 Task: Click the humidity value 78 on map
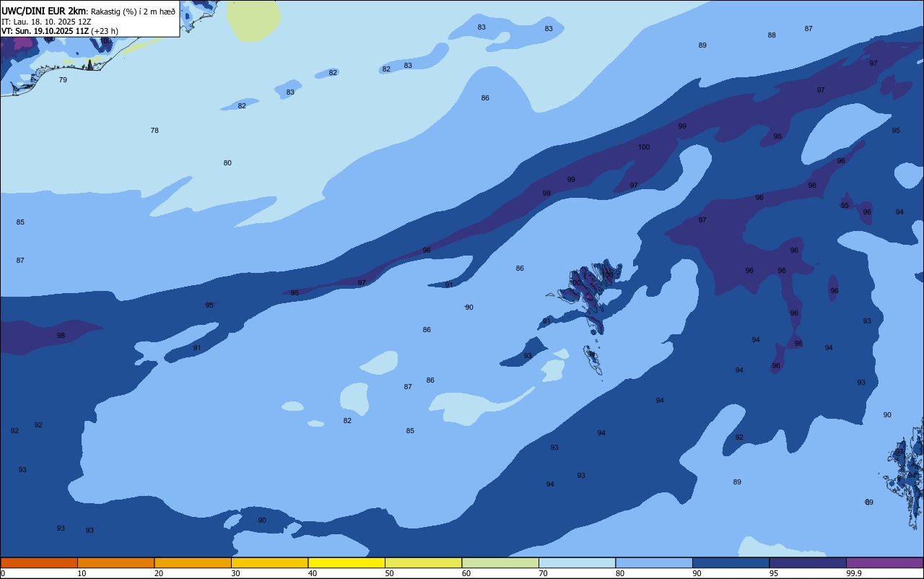[154, 131]
